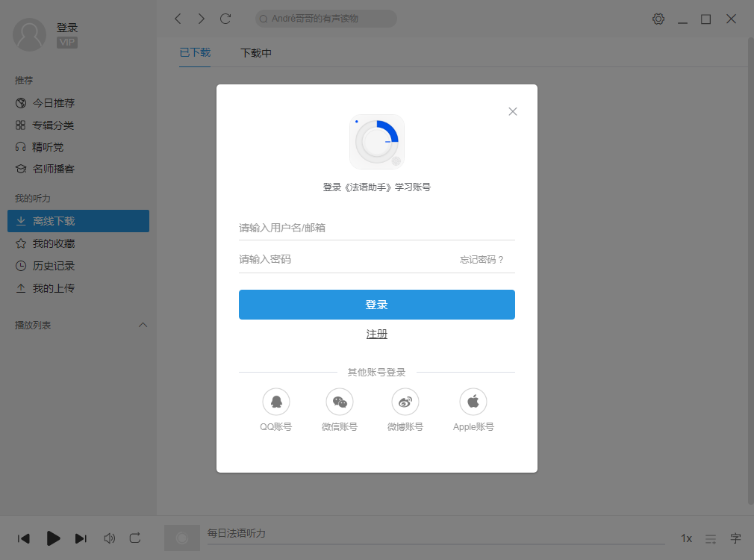This screenshot has height=560, width=754.
Task: Open the 1x playback speed selector
Action: pos(686,538)
